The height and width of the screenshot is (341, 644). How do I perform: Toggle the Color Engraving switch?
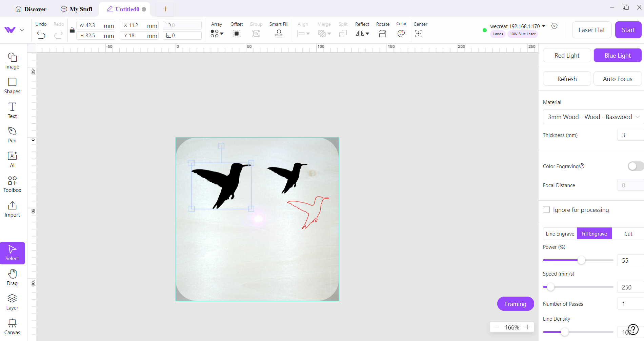click(635, 166)
